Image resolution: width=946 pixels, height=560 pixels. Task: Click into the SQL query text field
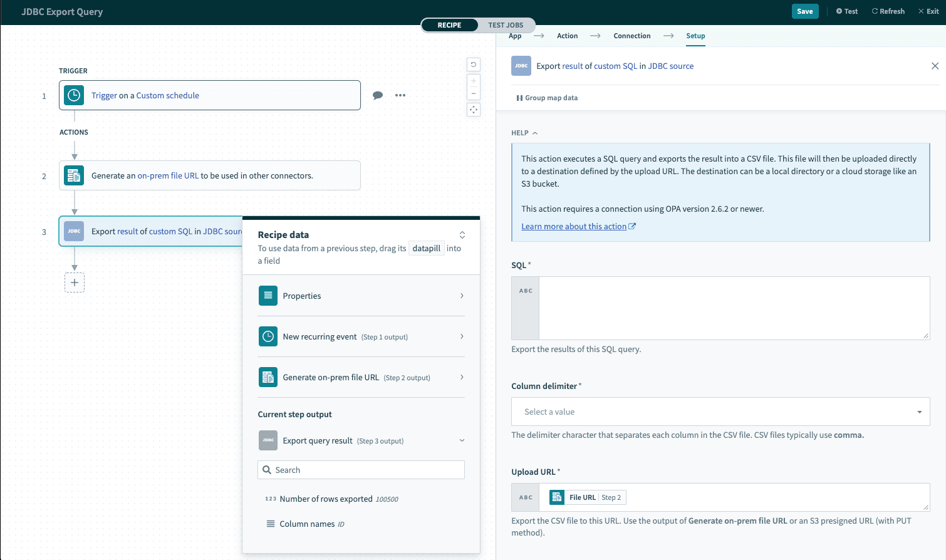pos(733,308)
